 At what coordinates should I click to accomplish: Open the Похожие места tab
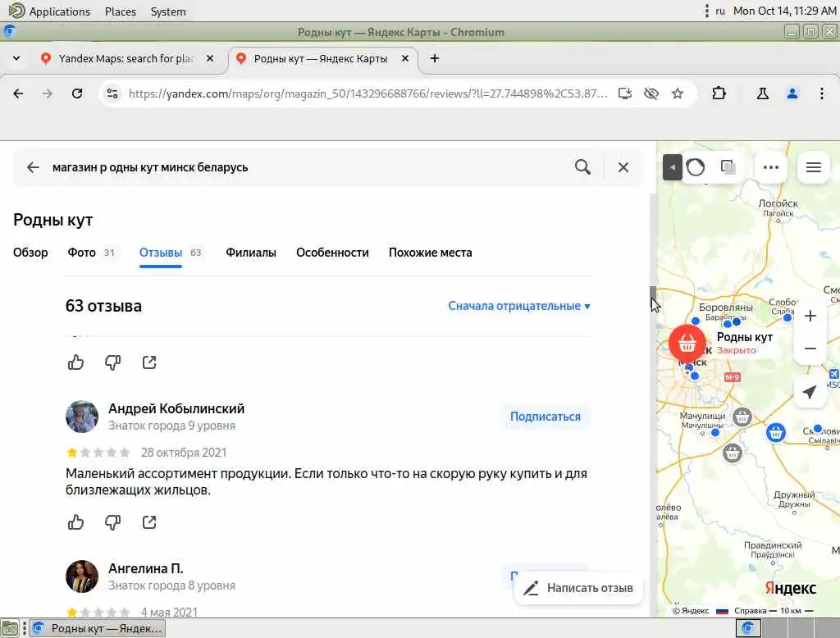(430, 253)
